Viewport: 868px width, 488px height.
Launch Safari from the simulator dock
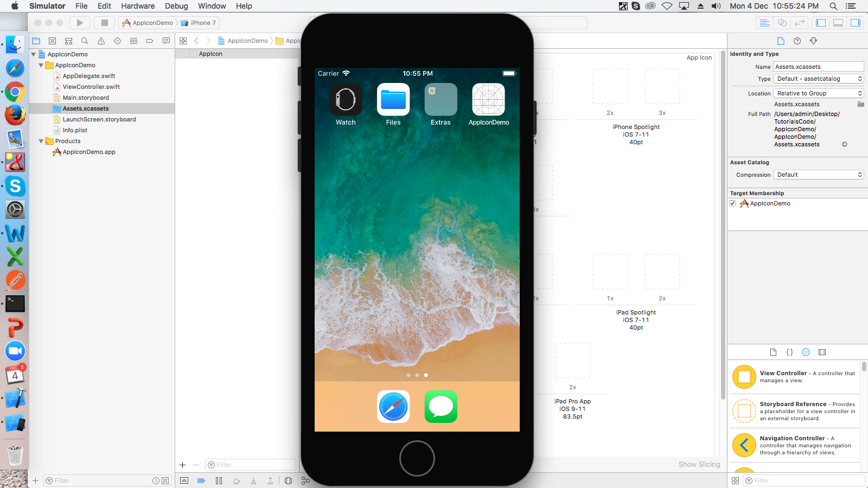tap(393, 407)
